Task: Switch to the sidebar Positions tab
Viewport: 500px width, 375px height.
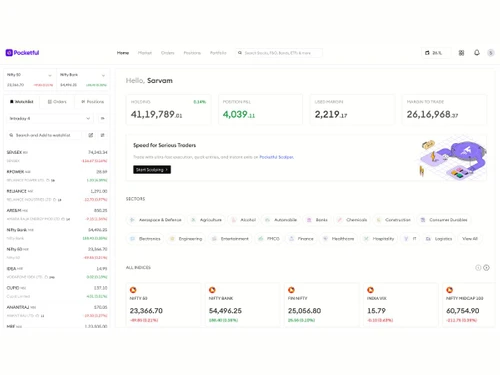Action: point(92,101)
